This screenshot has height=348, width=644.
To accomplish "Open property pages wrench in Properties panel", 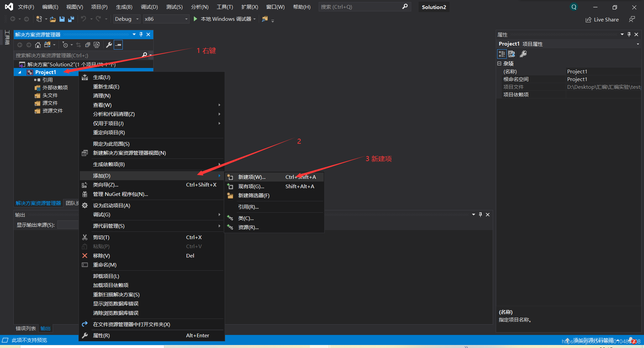I will (x=523, y=54).
